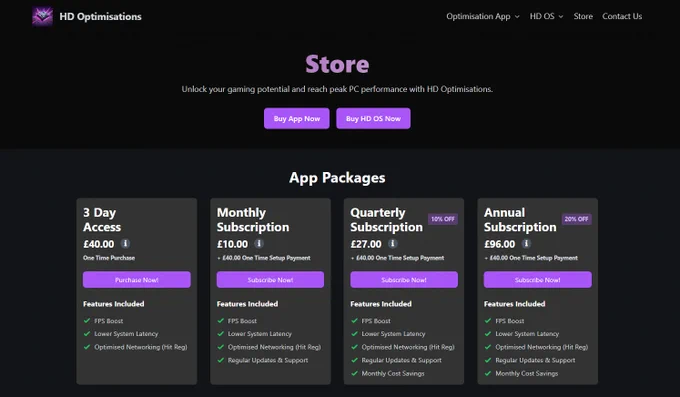Image resolution: width=680 pixels, height=397 pixels.
Task: Click setup payment note under Quarterly price
Action: pos(397,258)
